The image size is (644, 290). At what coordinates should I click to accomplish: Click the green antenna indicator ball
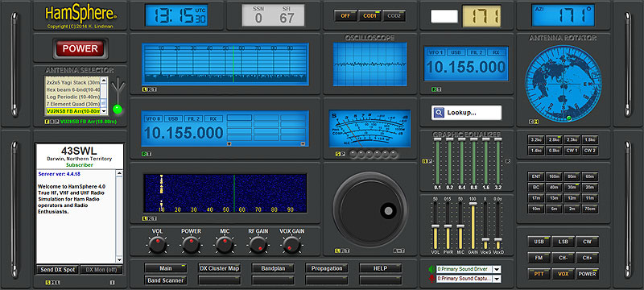[x=118, y=110]
